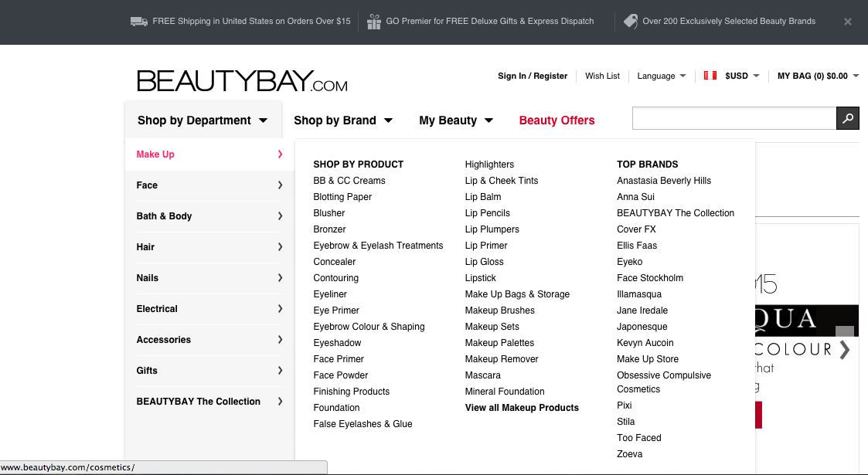Click the delivery truck icon in banner
This screenshot has height=475, width=868.
[139, 22]
